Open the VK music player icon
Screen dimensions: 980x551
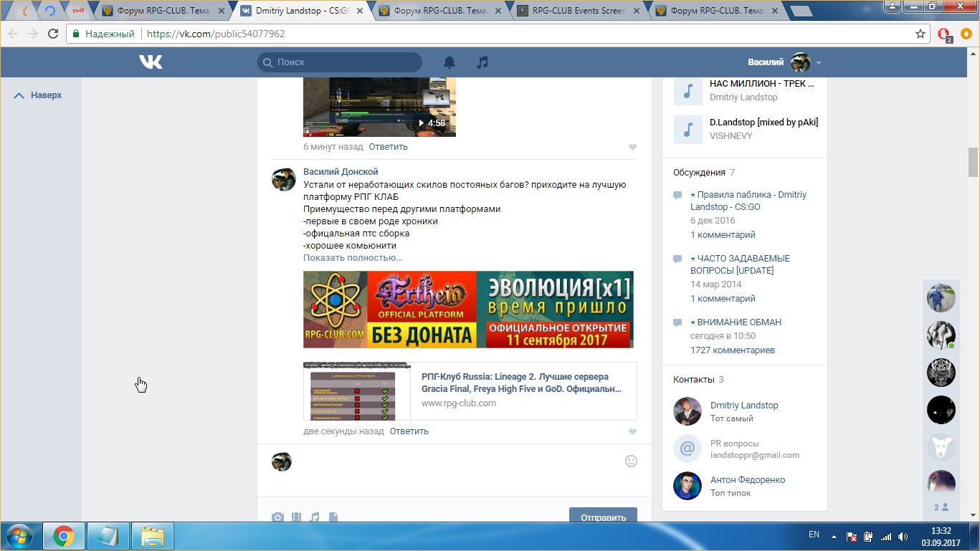(482, 62)
